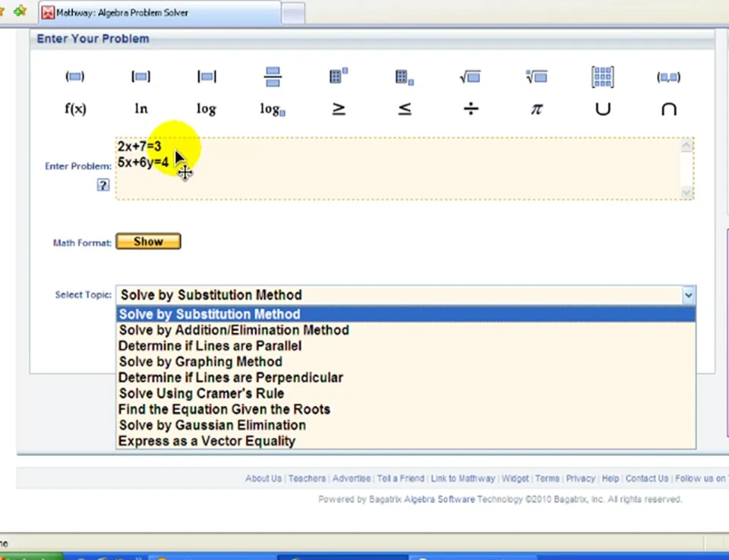The image size is (729, 560).
Task: Open the Advertise footer link
Action: click(352, 478)
